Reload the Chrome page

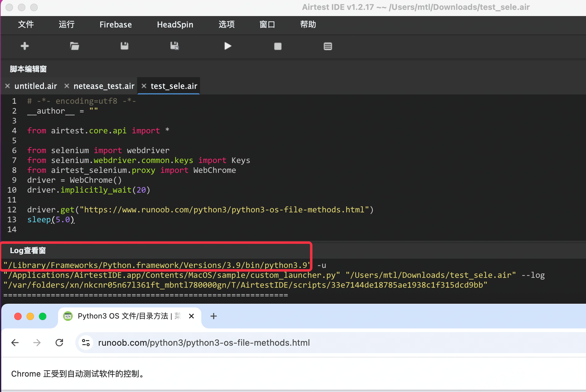59,343
